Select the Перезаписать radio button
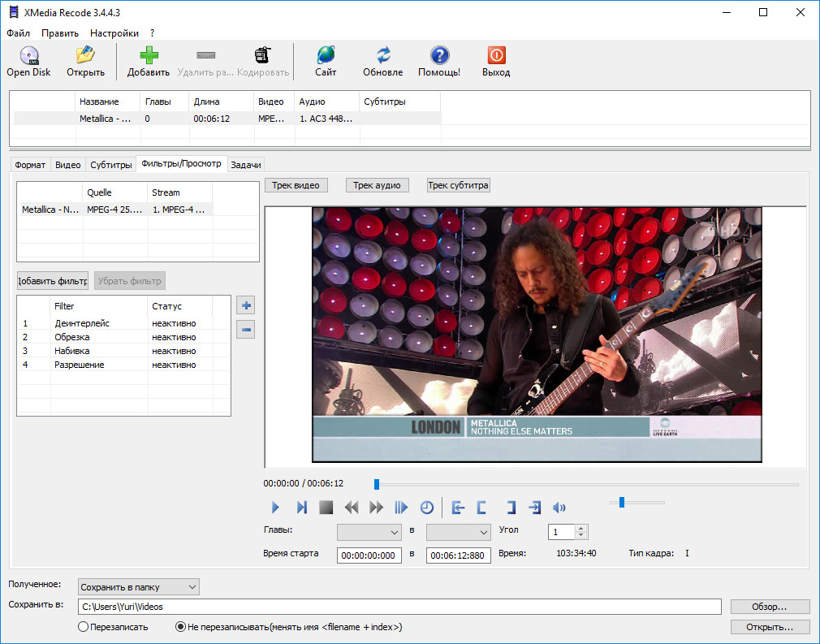 pyautogui.click(x=83, y=627)
